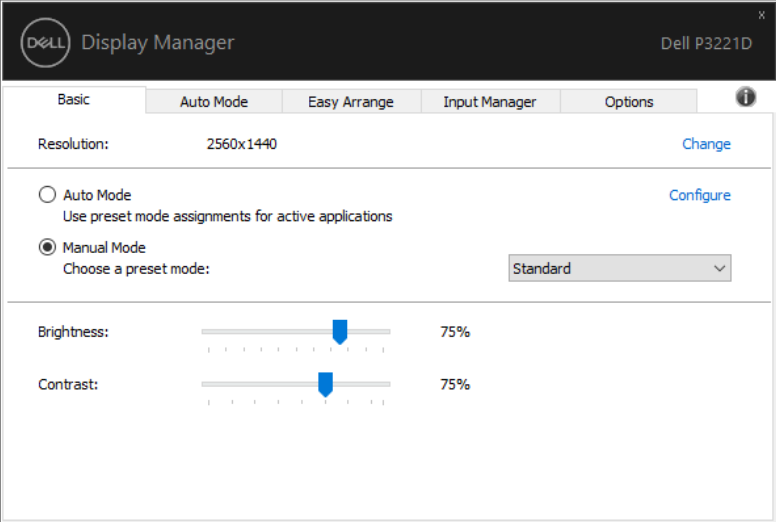Open the info icon about Display Manager
This screenshot has height=522, width=776.
point(745,96)
